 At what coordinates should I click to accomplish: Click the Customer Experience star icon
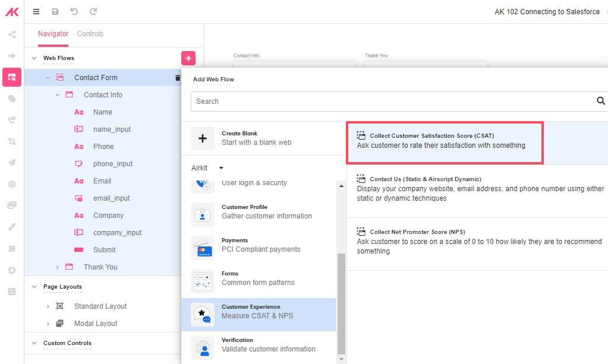(x=203, y=315)
